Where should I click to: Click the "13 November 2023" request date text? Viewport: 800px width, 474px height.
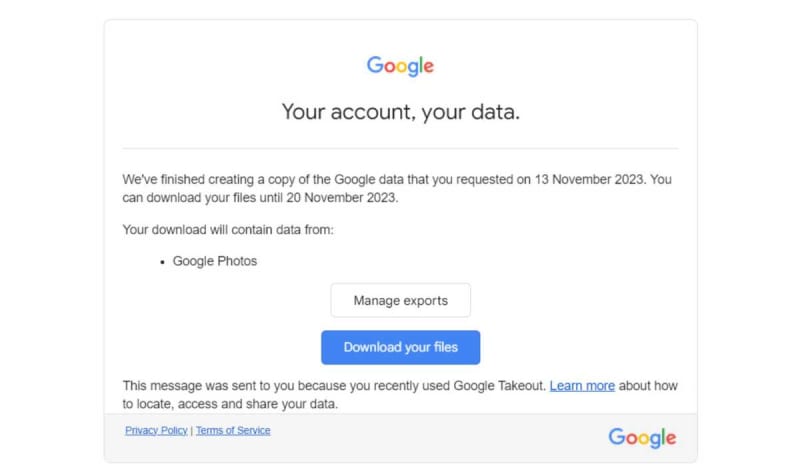point(590,180)
